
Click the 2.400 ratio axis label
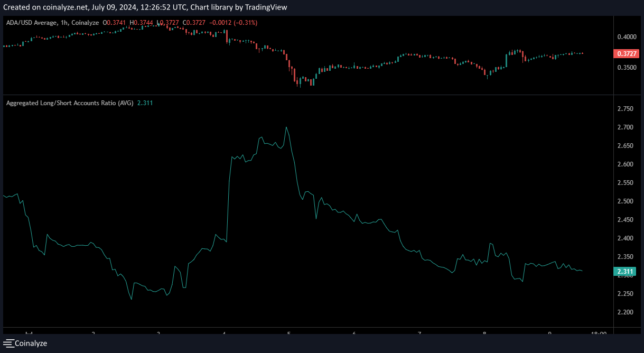tap(625, 238)
